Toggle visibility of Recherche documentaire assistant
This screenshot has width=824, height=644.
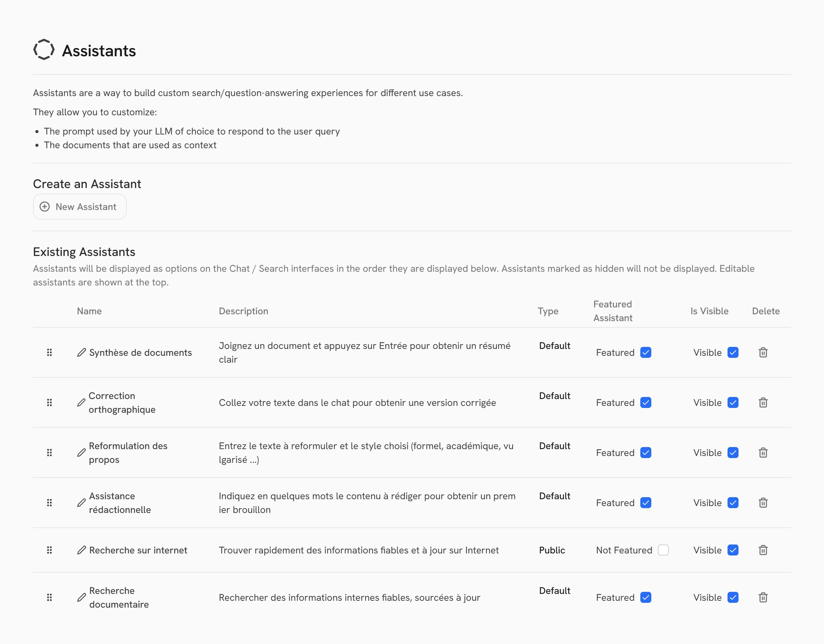click(733, 598)
